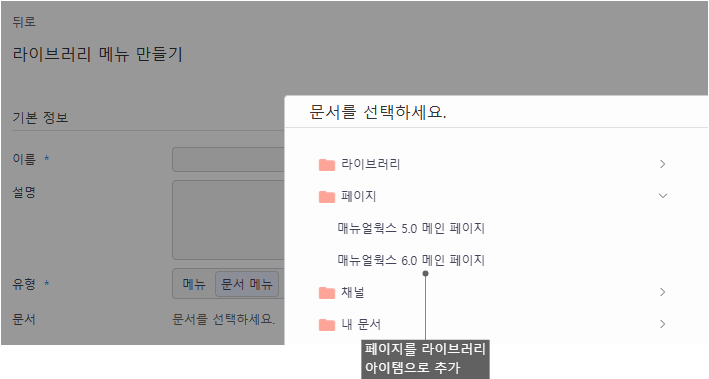The height and width of the screenshot is (379, 709).
Task: Select 매뉴얼웍스 6.0 메인 페이지 document
Action: [x=411, y=260]
